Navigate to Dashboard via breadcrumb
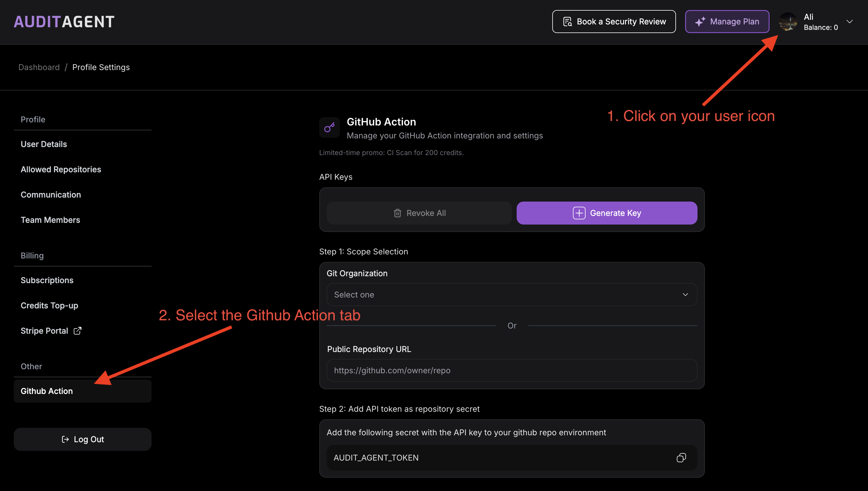This screenshot has height=491, width=868. point(39,67)
